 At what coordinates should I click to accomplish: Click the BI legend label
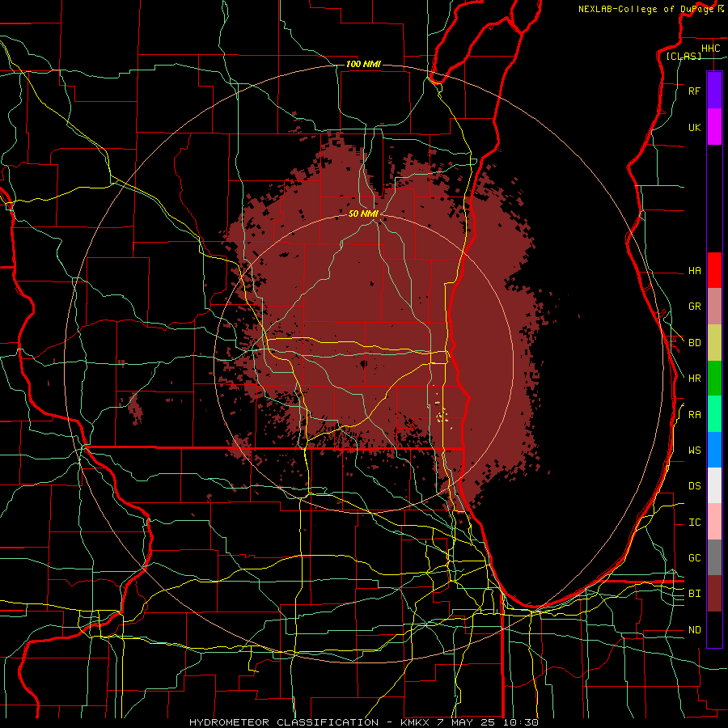[694, 594]
